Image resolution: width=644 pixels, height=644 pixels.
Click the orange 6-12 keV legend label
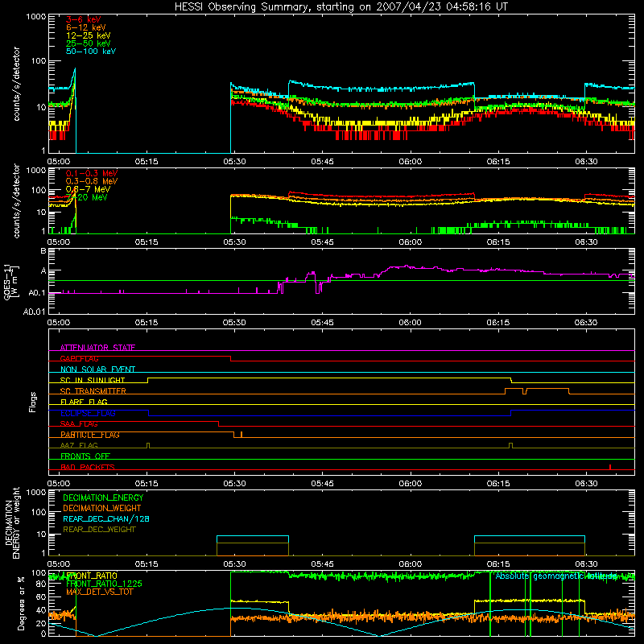pos(85,27)
